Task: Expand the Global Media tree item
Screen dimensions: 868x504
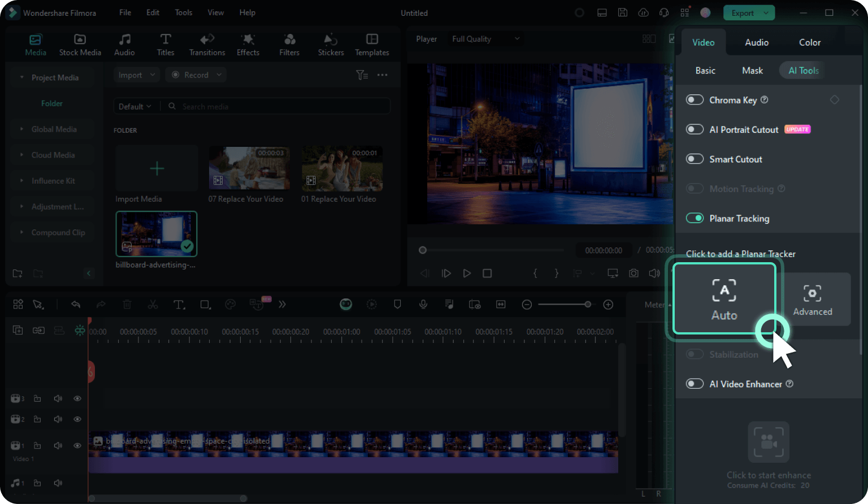Action: (21, 129)
